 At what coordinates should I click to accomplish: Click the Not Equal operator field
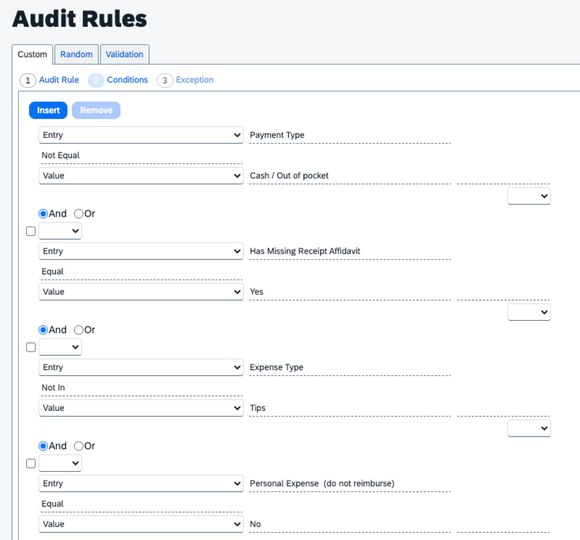click(x=141, y=156)
